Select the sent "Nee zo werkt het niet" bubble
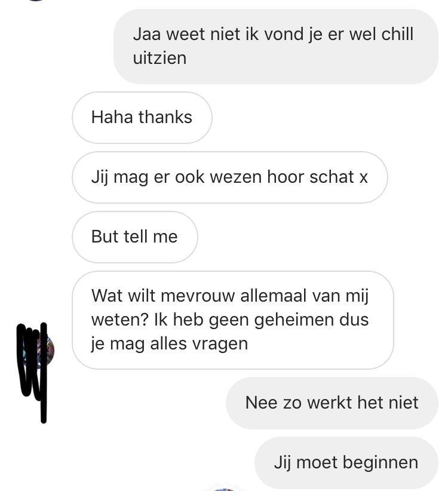Viewport: 448px width, 491px height. click(332, 403)
